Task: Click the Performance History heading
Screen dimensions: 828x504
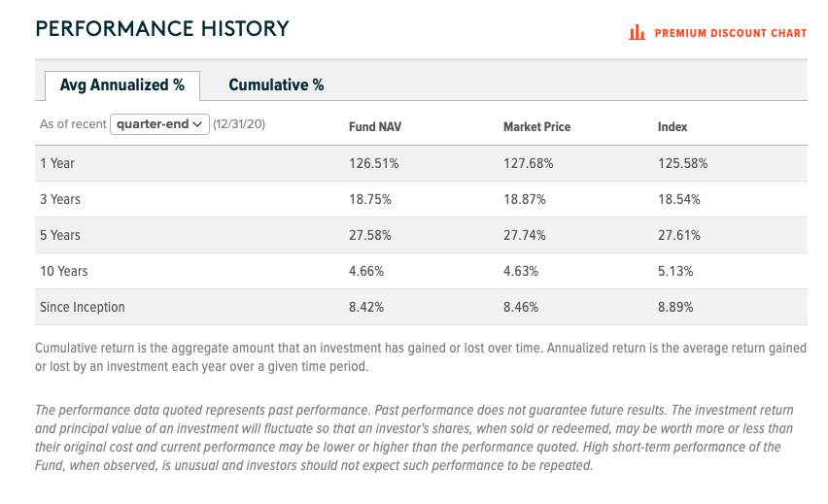Action: (x=162, y=29)
